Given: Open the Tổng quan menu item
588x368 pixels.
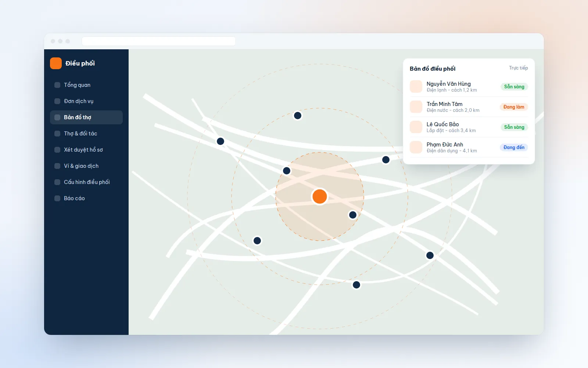Looking at the screenshot, I should (x=86, y=85).
